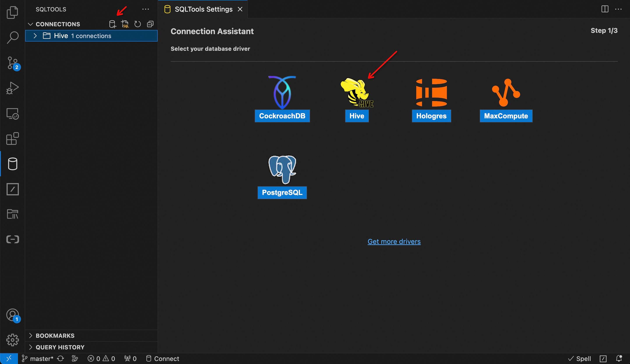This screenshot has width=630, height=364.
Task: Click the slash-box icon in status bar
Action: pos(603,359)
